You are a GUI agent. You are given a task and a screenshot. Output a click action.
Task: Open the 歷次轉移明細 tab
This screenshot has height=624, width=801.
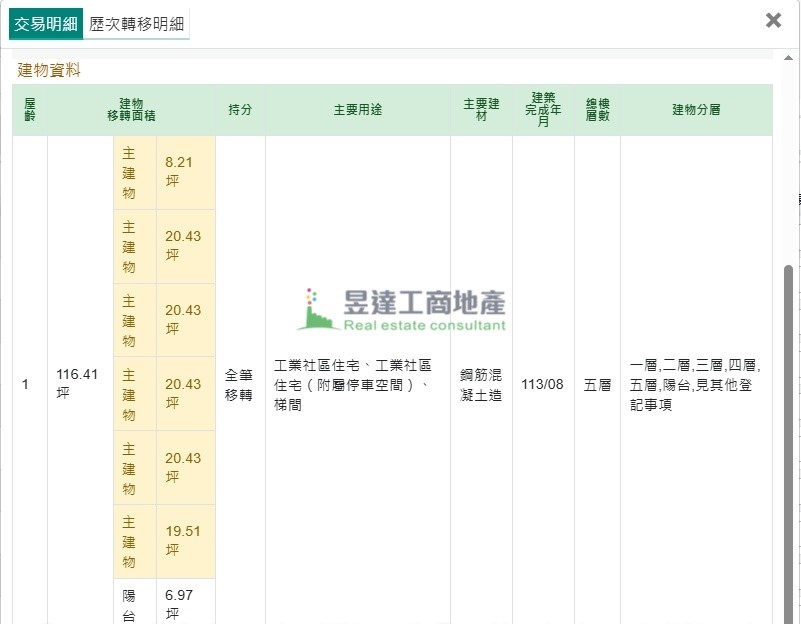tap(137, 24)
